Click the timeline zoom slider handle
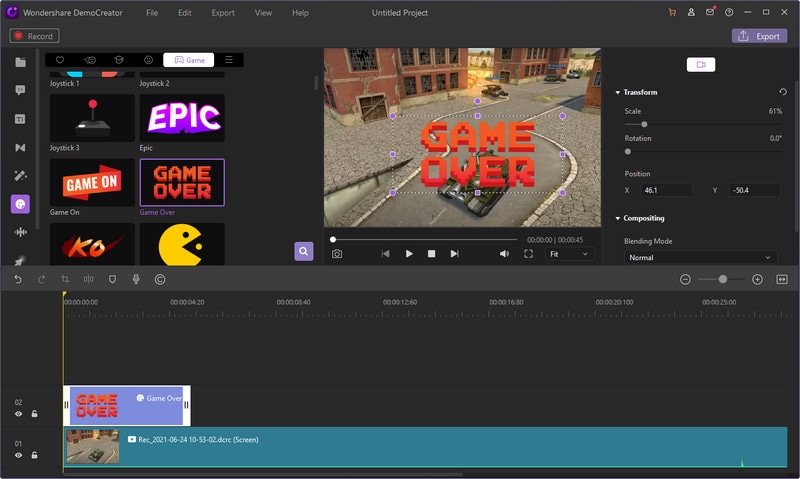This screenshot has height=479, width=800. click(722, 279)
